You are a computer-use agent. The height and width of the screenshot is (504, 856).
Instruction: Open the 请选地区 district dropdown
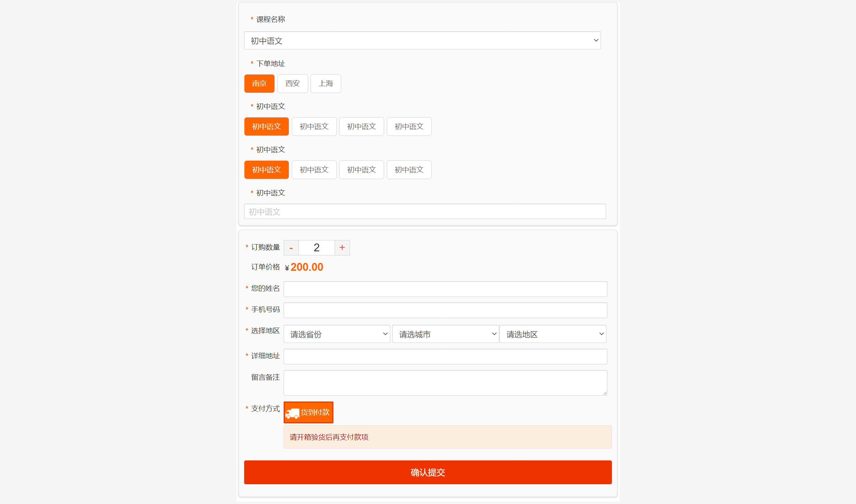click(553, 334)
